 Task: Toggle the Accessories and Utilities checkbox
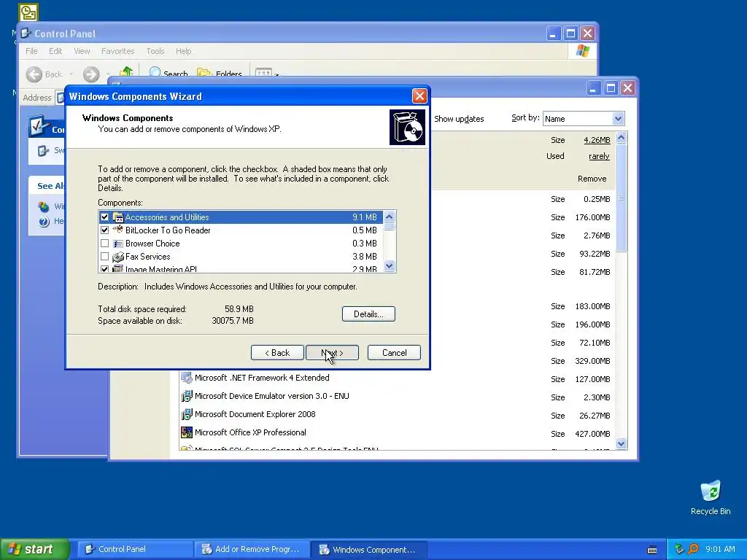click(x=105, y=217)
